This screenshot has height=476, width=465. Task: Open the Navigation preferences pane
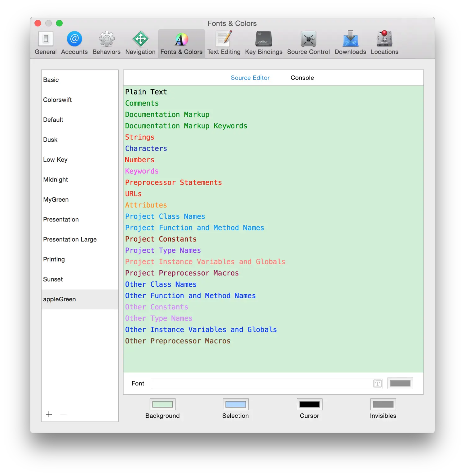coord(140,43)
